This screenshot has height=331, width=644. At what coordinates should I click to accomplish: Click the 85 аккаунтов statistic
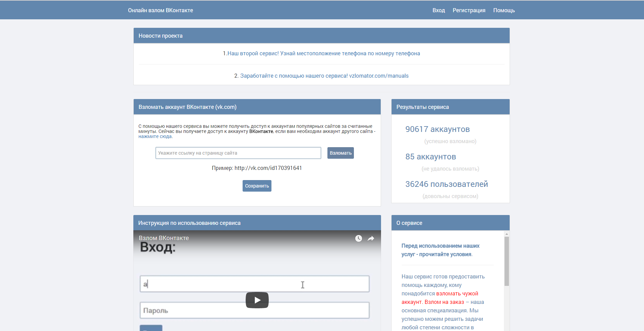[x=431, y=157]
